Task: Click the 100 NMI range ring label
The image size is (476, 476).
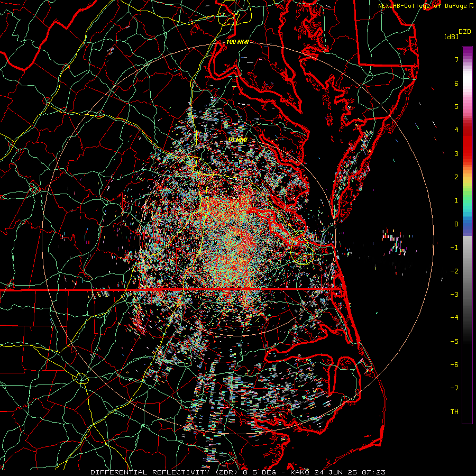Action: click(x=237, y=42)
